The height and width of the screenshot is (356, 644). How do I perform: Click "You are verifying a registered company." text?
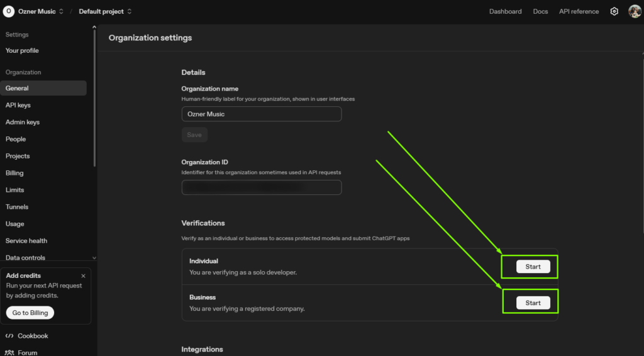pos(247,309)
